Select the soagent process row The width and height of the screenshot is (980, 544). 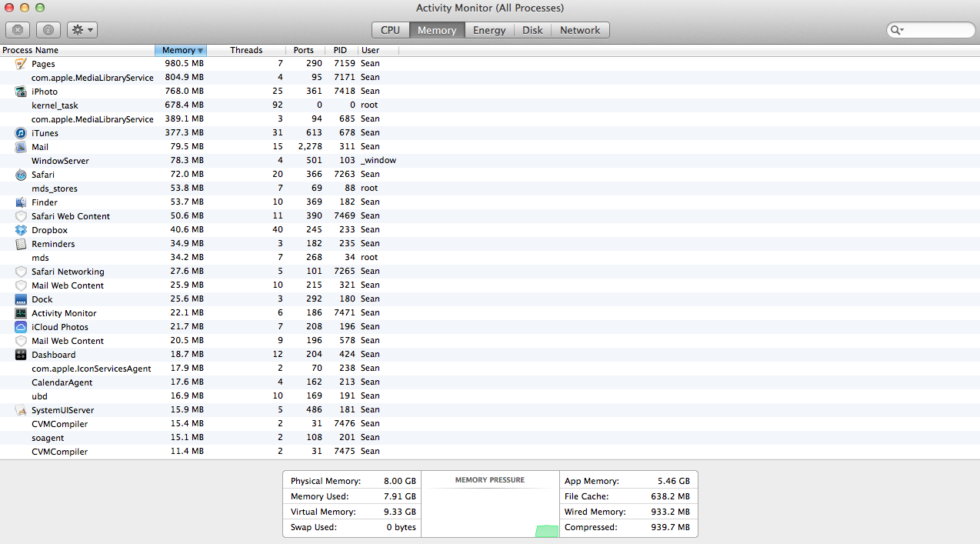coord(490,438)
